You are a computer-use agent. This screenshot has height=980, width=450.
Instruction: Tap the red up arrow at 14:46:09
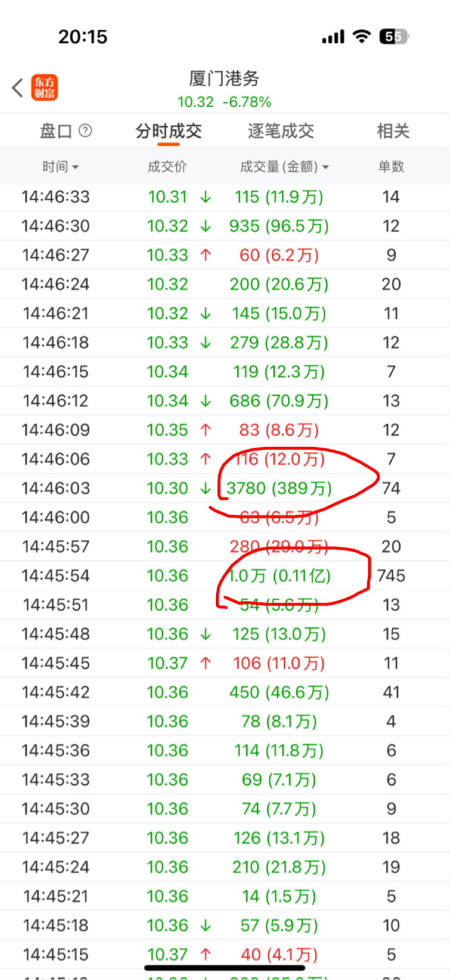coord(206,430)
